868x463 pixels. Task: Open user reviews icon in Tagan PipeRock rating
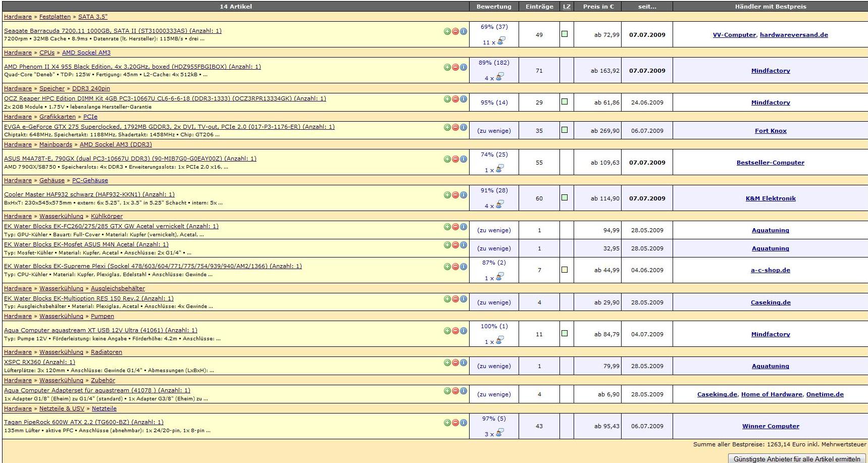pos(500,433)
